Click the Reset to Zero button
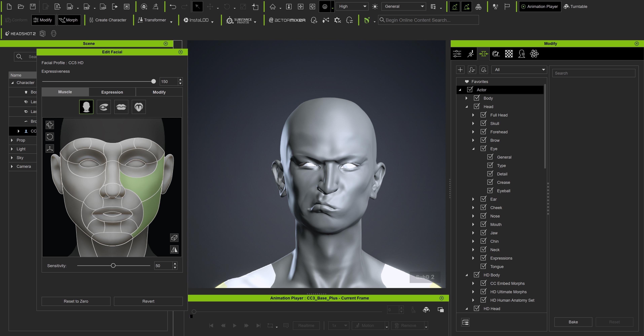Screen dimensions: 644x336 [76, 301]
